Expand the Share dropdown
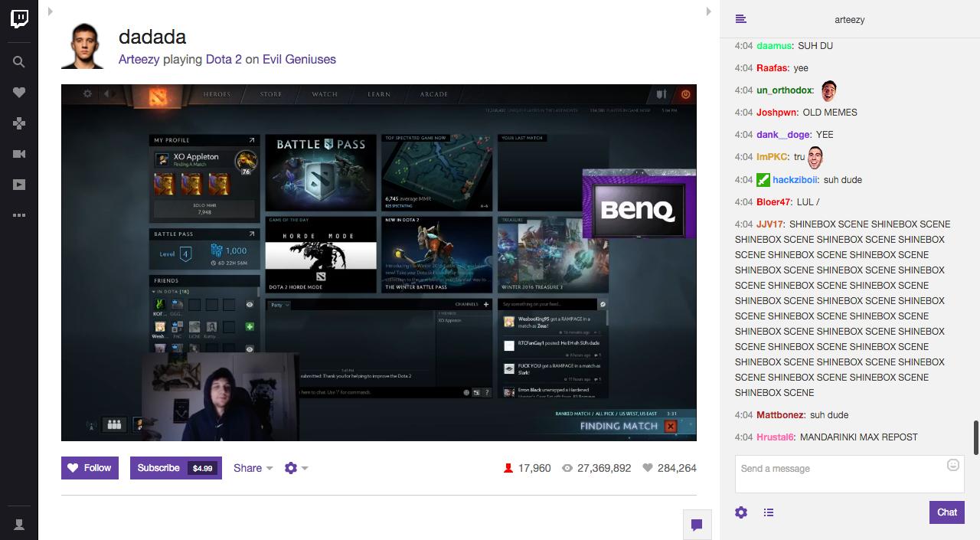980x540 pixels. point(253,468)
